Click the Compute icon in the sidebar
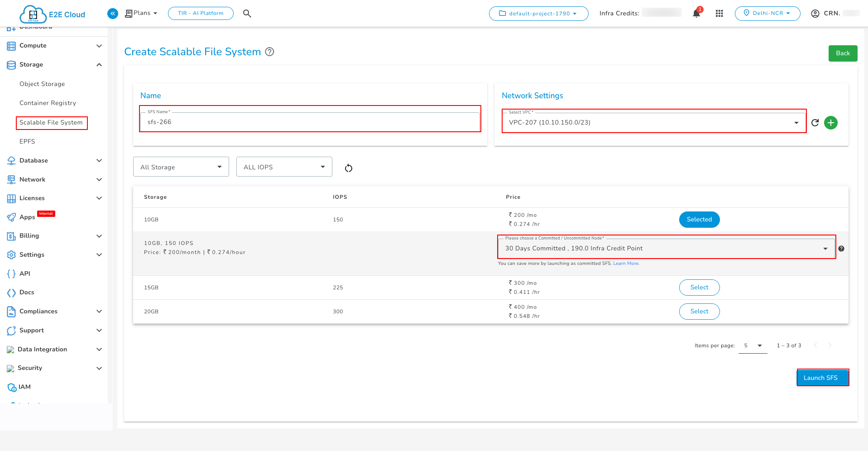The image size is (868, 451). [x=11, y=45]
